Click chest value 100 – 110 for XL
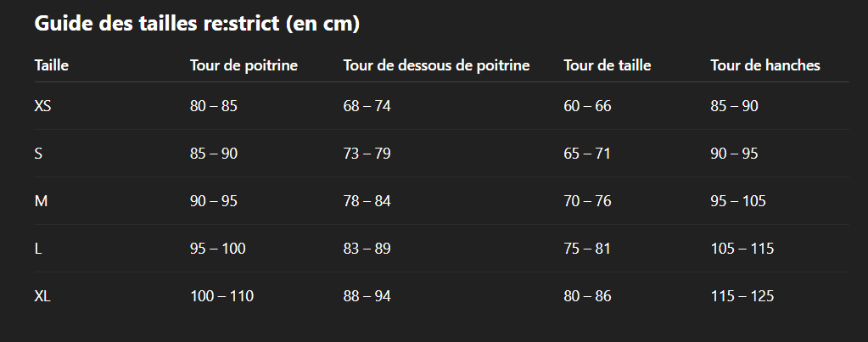This screenshot has width=868, height=342. [221, 296]
